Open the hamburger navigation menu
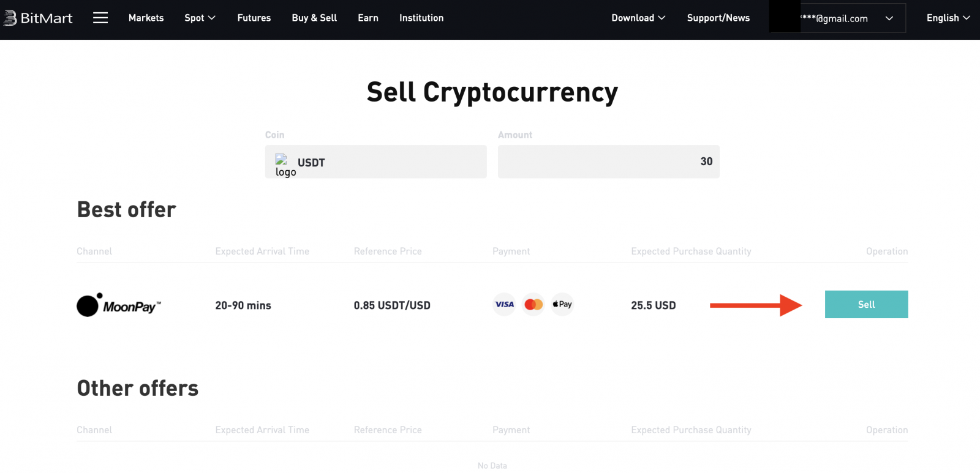The width and height of the screenshot is (980, 473). click(100, 18)
